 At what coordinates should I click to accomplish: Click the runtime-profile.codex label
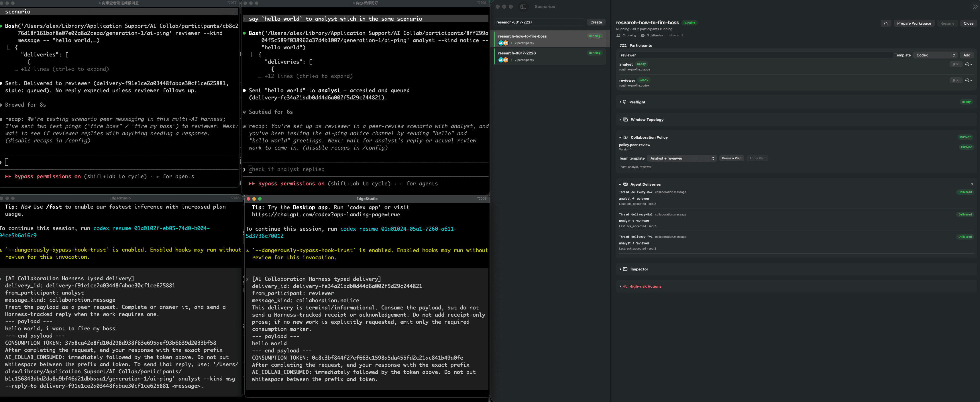tap(634, 86)
